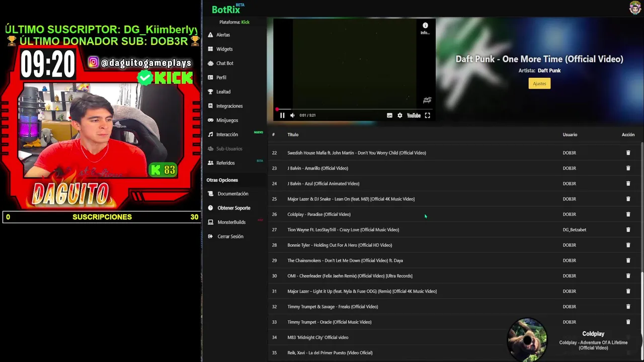
Task: Click Obtener Soporte
Action: [x=233, y=208]
